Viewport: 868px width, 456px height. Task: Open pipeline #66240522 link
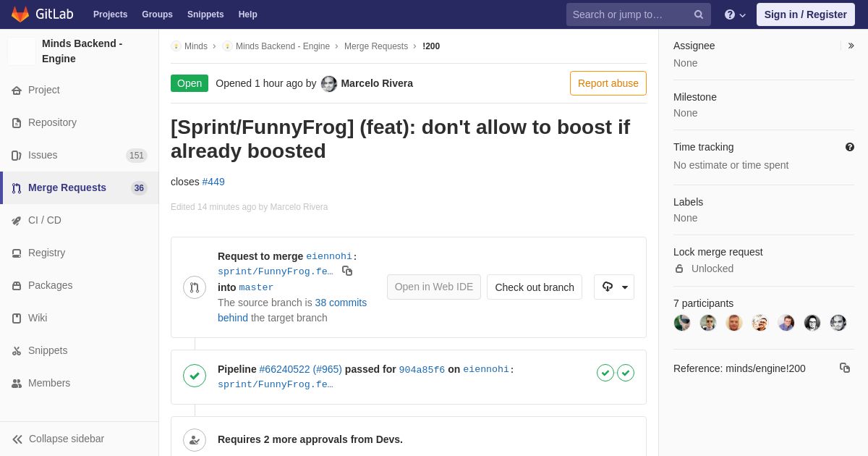point(284,369)
